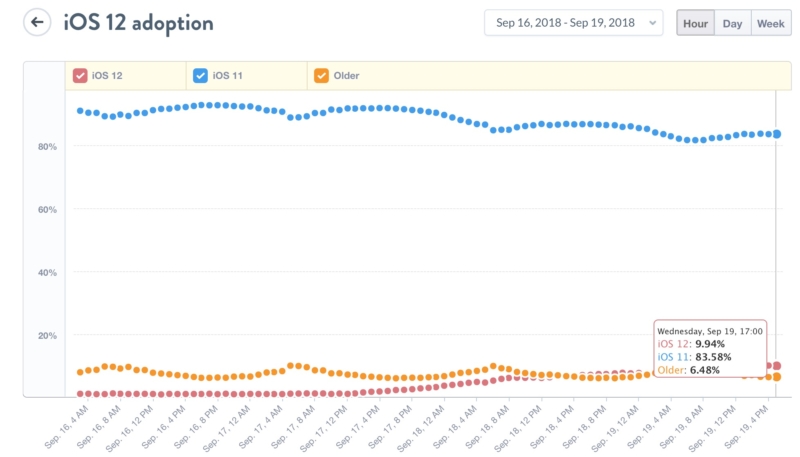Switch to Hour granularity
Viewport: 800px width, 457px height.
tap(695, 23)
